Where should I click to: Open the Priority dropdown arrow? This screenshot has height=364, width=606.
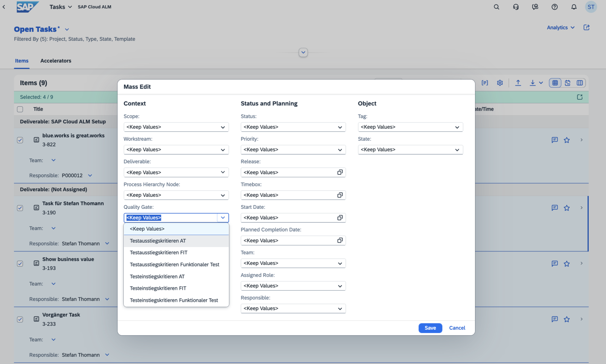340,150
